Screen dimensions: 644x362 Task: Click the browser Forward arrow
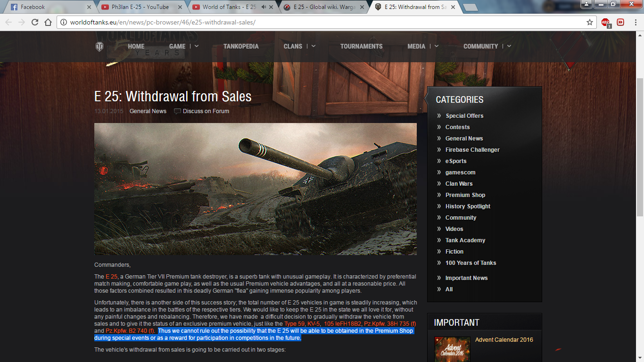[22, 22]
